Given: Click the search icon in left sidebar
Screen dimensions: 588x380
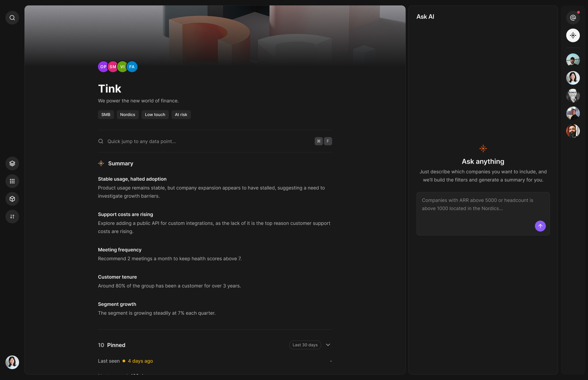Looking at the screenshot, I should [12, 18].
